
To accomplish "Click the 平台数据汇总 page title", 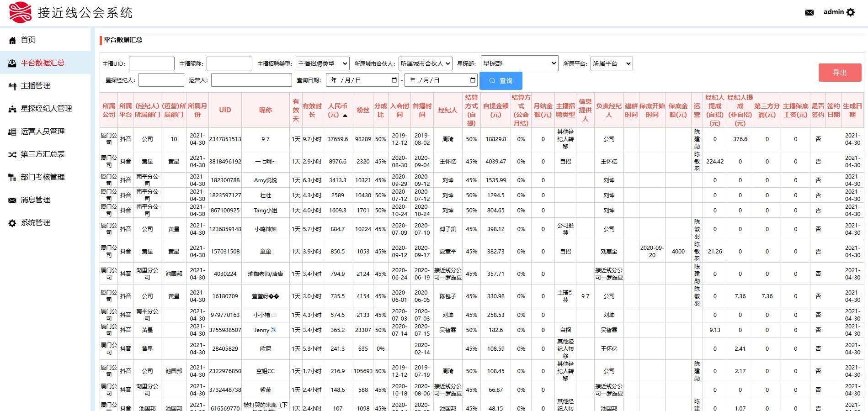I will coord(123,40).
